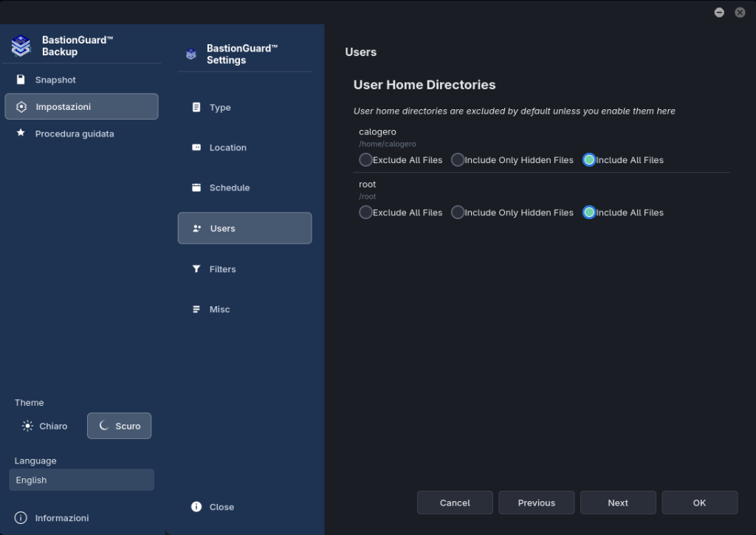This screenshot has width=756, height=535.
Task: Click the Close info icon
Action: pyautogui.click(x=196, y=506)
